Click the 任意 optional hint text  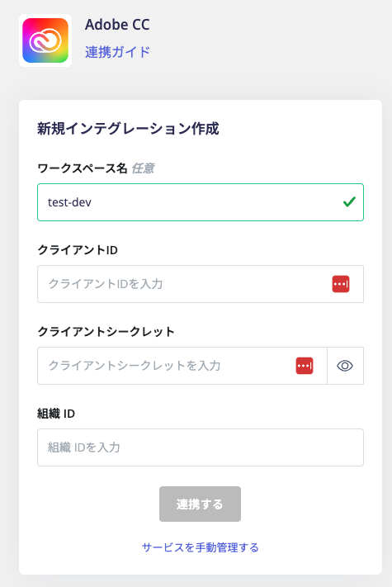click(x=143, y=168)
